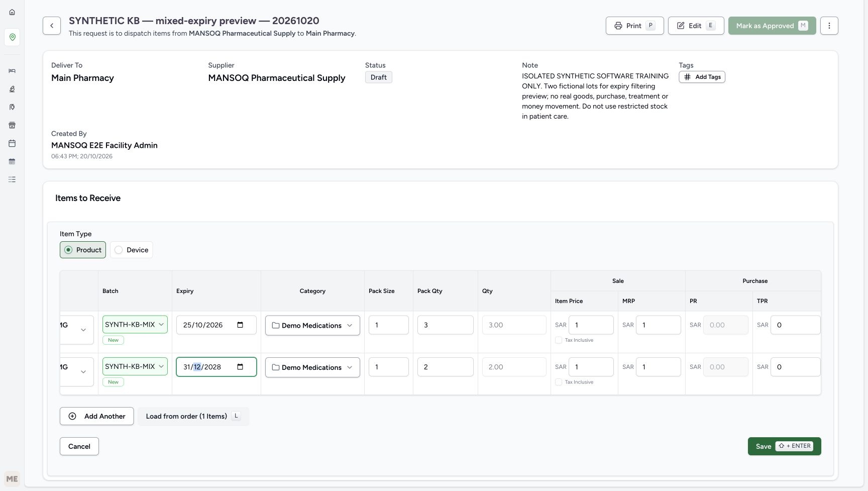
Task: Open the outlined calendar sidebar icon
Action: click(x=12, y=143)
